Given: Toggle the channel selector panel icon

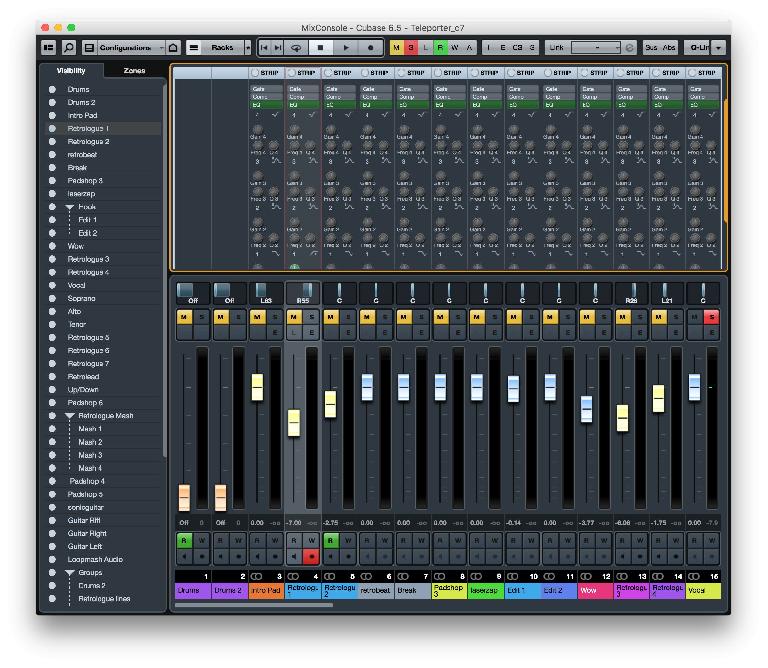Looking at the screenshot, I should (48, 48).
